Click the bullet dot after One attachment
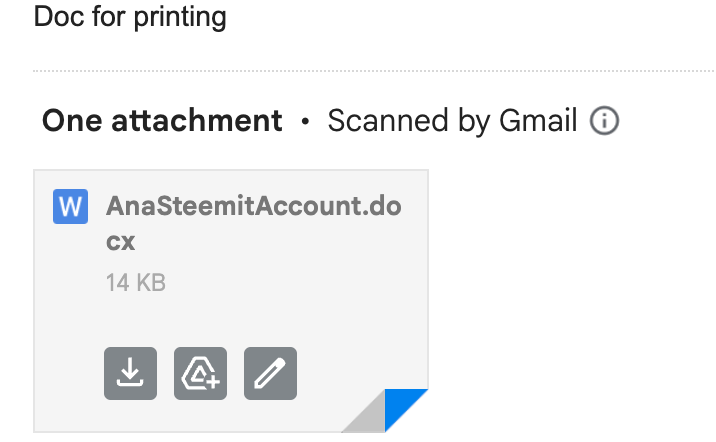Screen dimensions: 716x442 (305, 121)
